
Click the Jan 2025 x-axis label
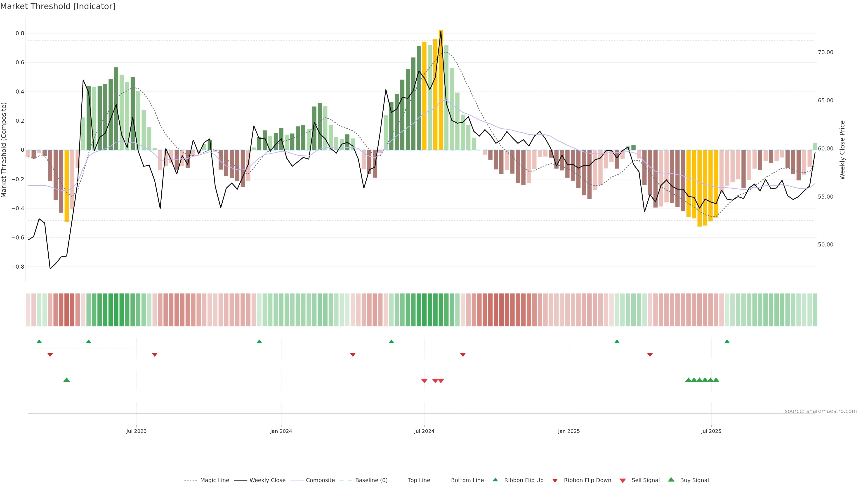[569, 431]
